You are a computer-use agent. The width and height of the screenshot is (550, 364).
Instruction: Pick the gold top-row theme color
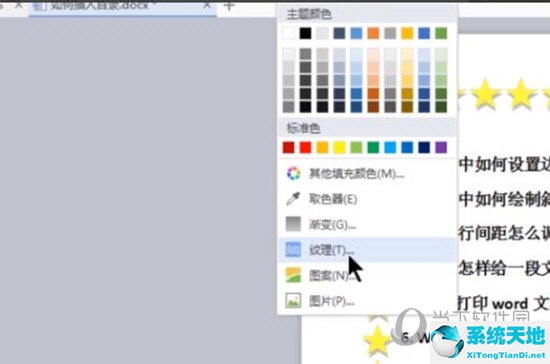(x=407, y=33)
